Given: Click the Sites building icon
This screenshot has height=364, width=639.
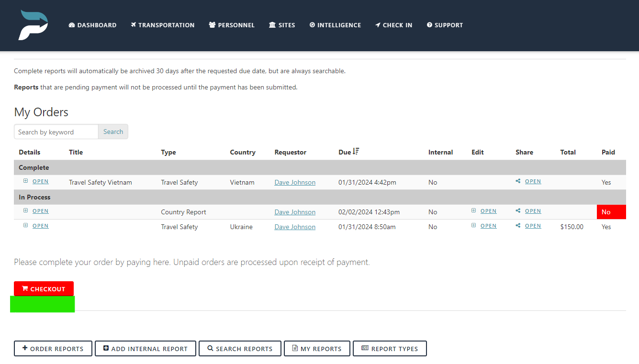Looking at the screenshot, I should click(x=272, y=25).
